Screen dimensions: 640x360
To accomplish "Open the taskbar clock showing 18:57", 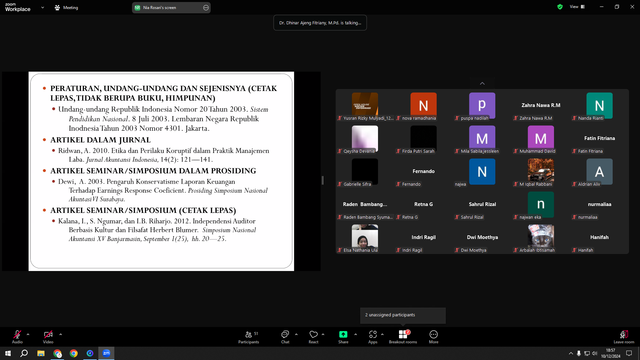I will pos(611,353).
